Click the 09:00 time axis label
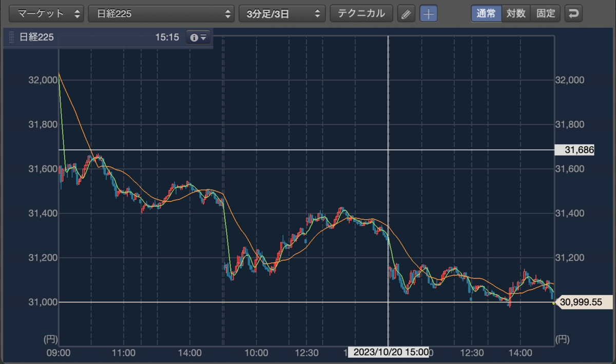This screenshot has width=616, height=364. [58, 353]
